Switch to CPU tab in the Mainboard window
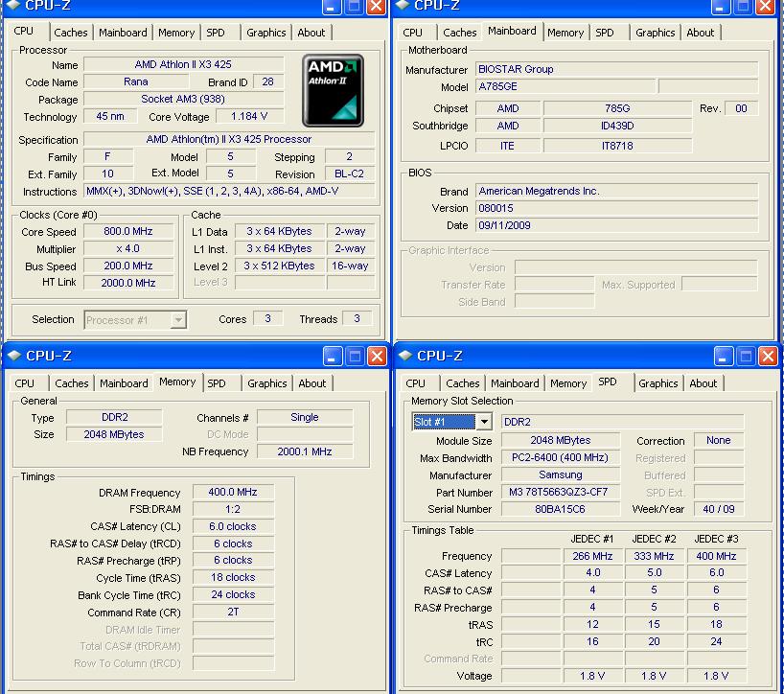Screen dimensions: 784x694 [412, 33]
